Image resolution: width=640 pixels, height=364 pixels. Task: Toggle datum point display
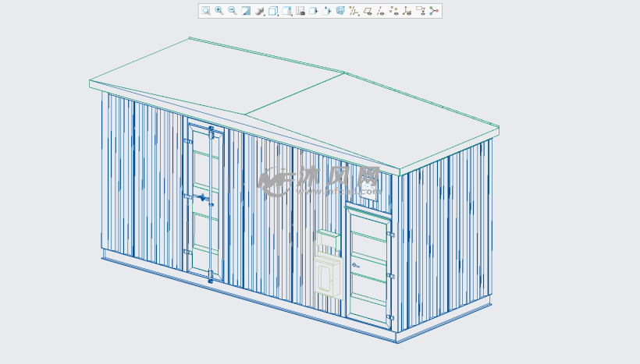tap(393, 11)
